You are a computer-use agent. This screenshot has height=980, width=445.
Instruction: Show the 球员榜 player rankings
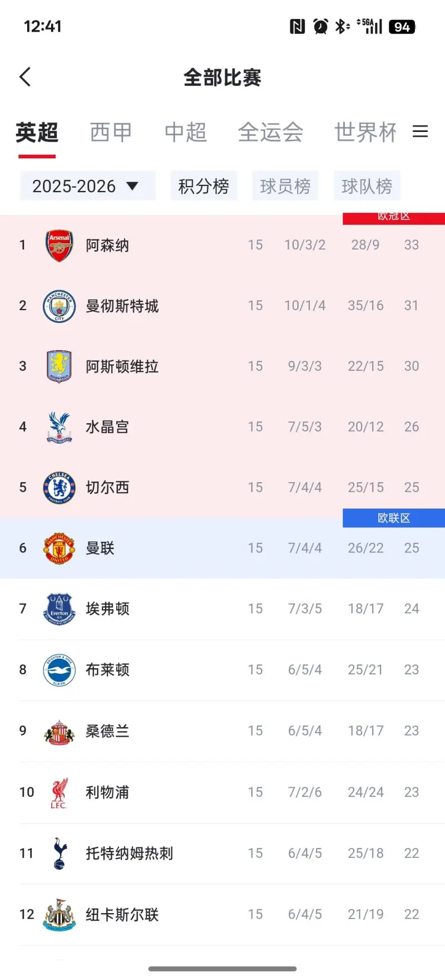(x=285, y=186)
